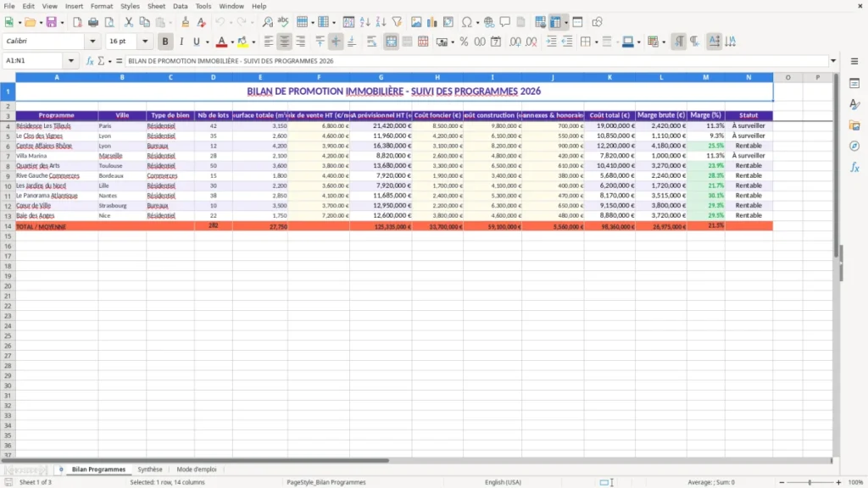Open the Data menu
The image size is (868, 488).
pyautogui.click(x=180, y=6)
